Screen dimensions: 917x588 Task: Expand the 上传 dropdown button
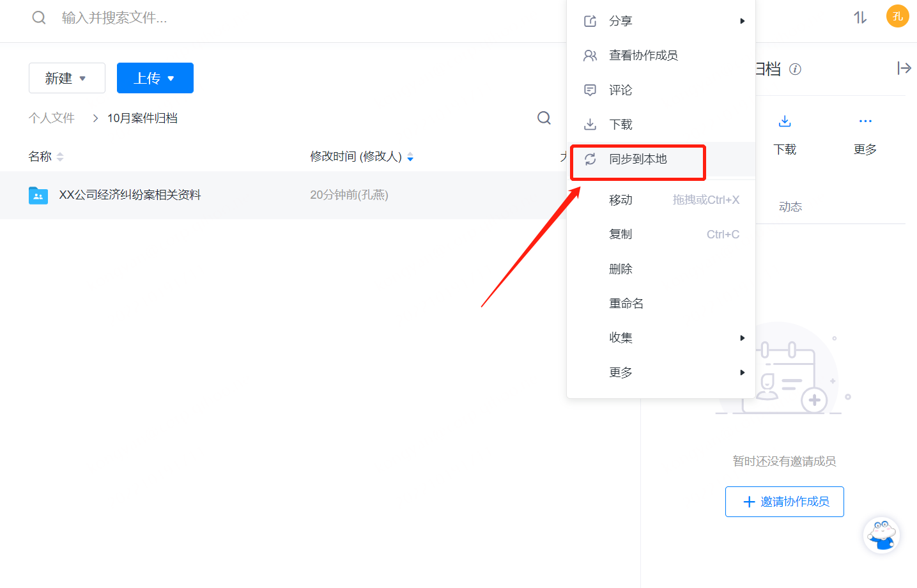coord(155,78)
